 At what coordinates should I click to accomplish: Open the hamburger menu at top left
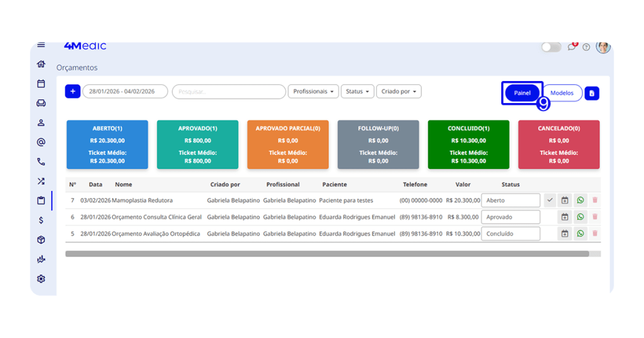41,45
